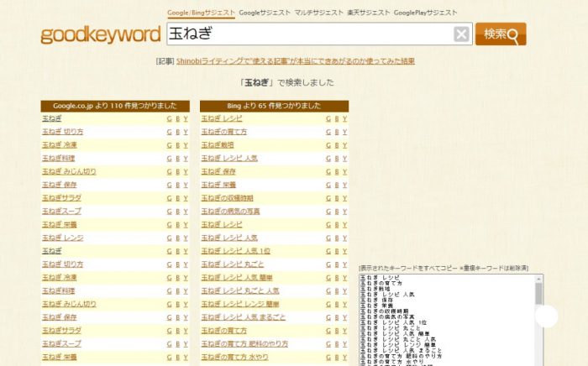This screenshot has height=366, width=588.
Task: Click G icon for 玉ねぎ レシピ 丸ごと
Action: [328, 264]
